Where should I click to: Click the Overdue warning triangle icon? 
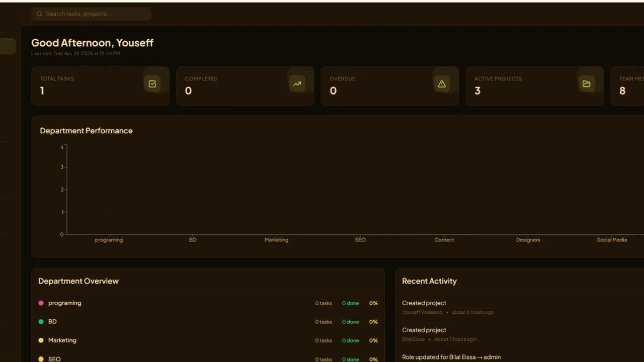coord(442,84)
